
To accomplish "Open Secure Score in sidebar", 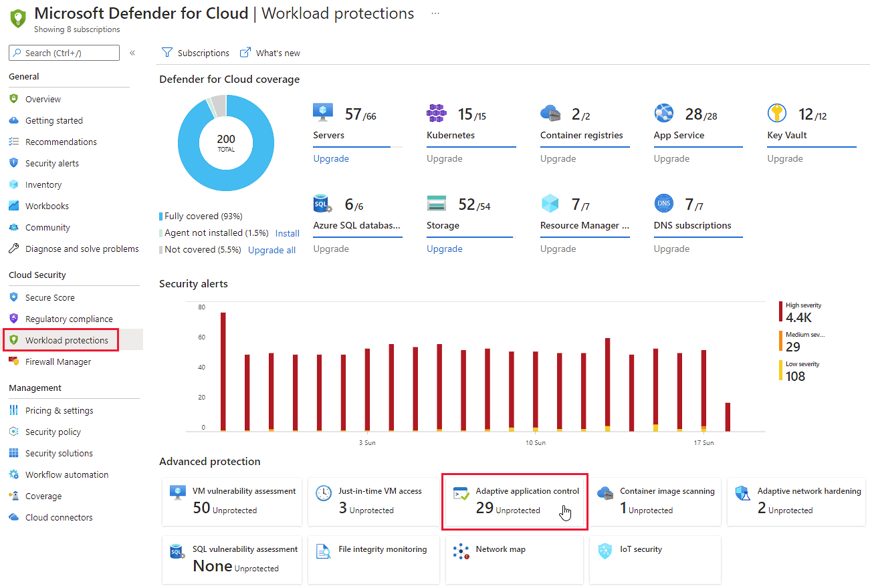I will click(49, 297).
